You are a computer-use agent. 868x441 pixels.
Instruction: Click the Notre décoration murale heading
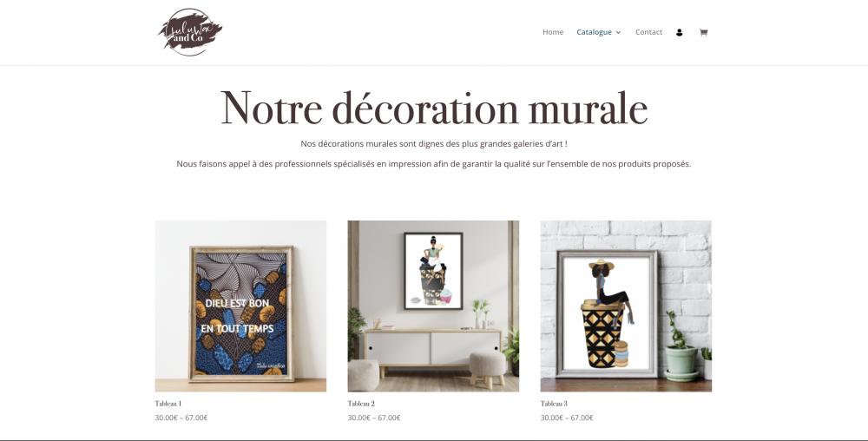pyautogui.click(x=434, y=108)
